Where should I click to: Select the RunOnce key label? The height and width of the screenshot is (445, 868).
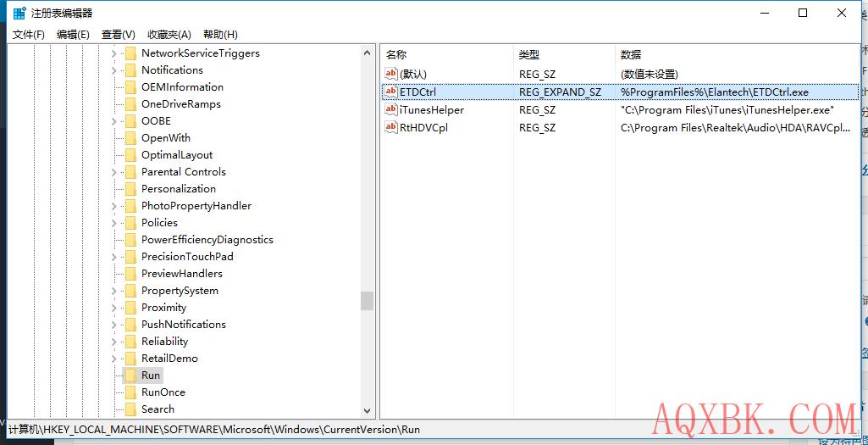point(163,392)
